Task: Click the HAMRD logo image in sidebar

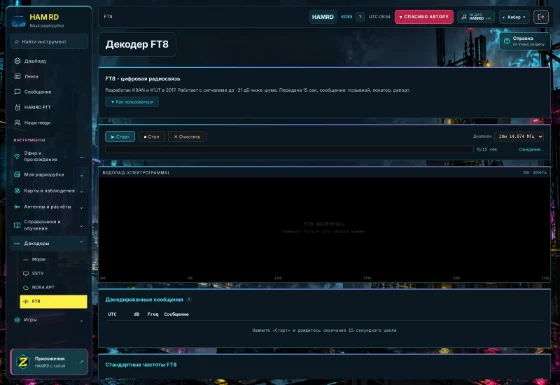Action: pos(18,21)
